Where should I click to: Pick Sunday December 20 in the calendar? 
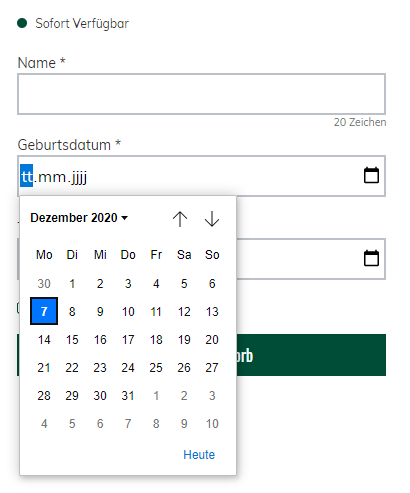[x=212, y=340]
